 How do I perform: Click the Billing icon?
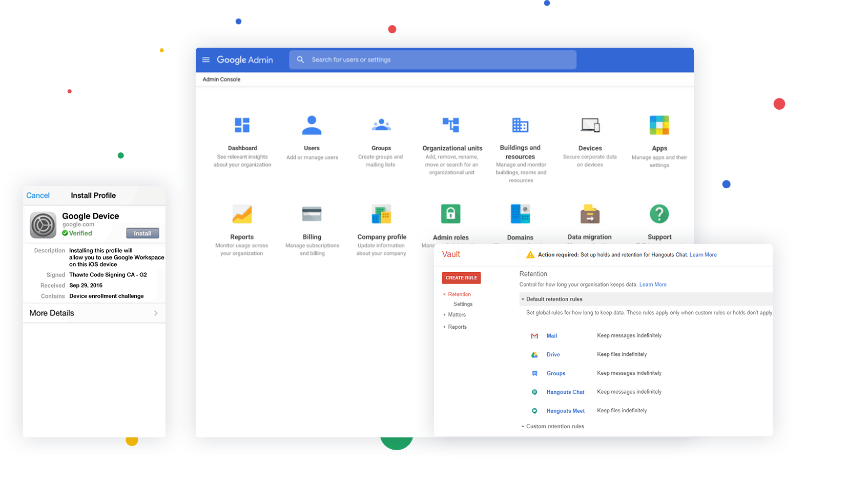312,214
